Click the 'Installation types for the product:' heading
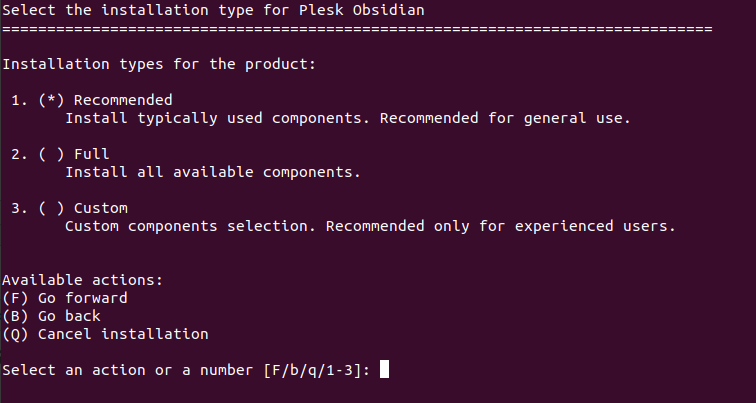Viewport: 756px width, 403px height. click(159, 64)
